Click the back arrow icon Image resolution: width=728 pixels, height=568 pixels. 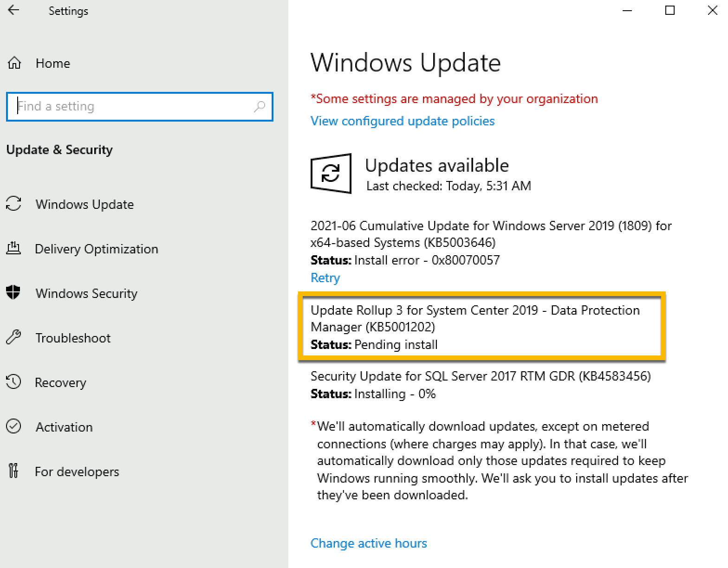click(x=14, y=10)
